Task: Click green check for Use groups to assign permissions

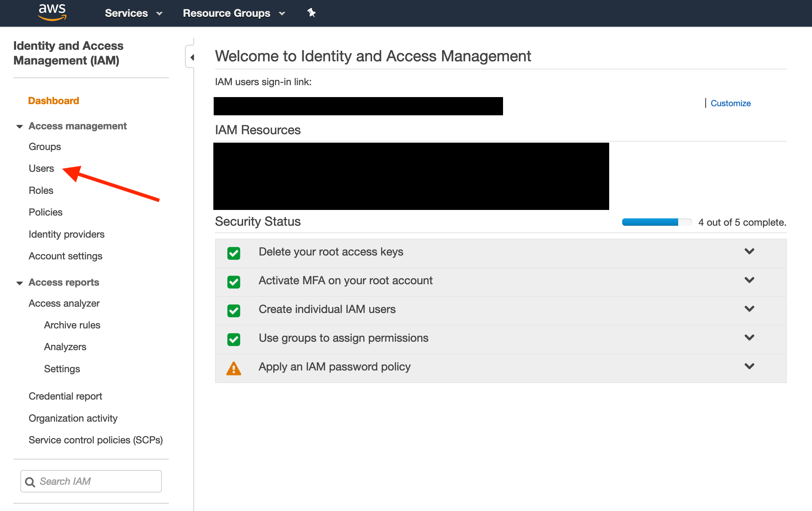Action: (234, 339)
